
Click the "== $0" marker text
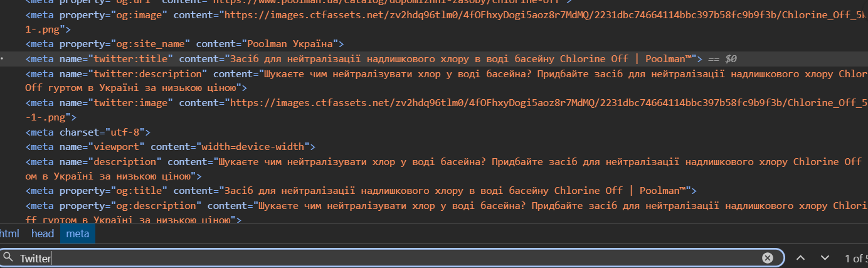pyautogui.click(x=722, y=59)
